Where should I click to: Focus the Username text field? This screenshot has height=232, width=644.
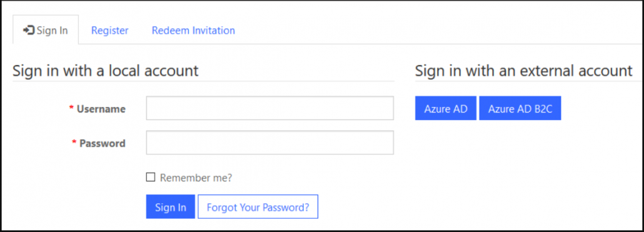270,108
